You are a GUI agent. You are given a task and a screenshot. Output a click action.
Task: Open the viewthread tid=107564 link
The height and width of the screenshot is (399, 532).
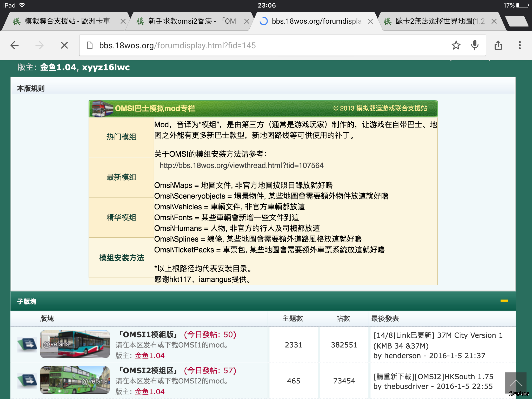[241, 165]
